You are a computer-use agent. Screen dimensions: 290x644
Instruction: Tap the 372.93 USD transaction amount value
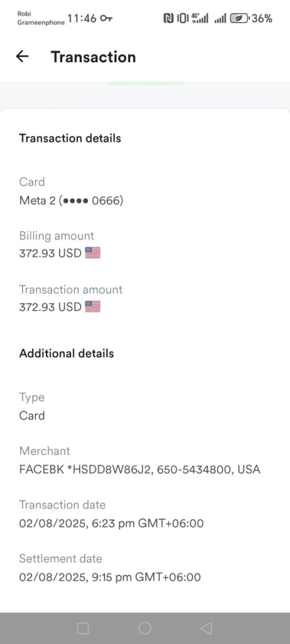point(50,307)
